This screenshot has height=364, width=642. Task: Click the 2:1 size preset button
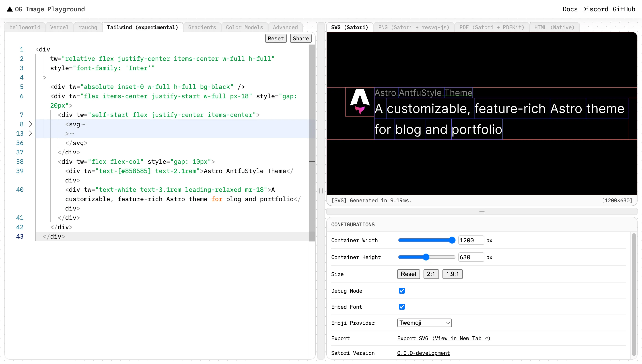click(x=431, y=274)
